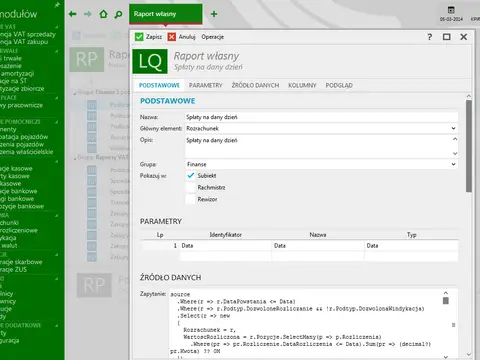The height and width of the screenshot is (360, 480).
Task: Click the RP tile in background window
Action: click(x=87, y=60)
